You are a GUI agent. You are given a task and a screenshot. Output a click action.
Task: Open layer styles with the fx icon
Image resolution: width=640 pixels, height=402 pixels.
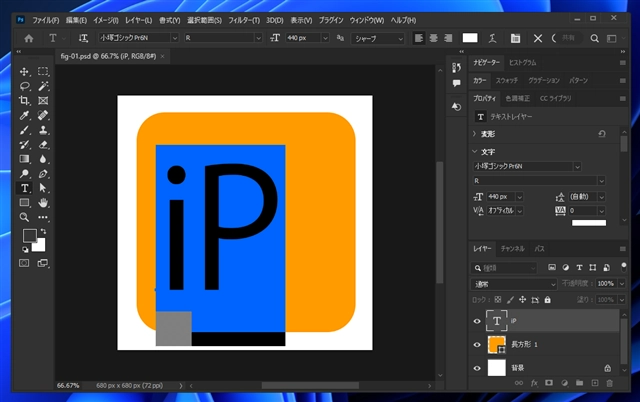point(535,382)
